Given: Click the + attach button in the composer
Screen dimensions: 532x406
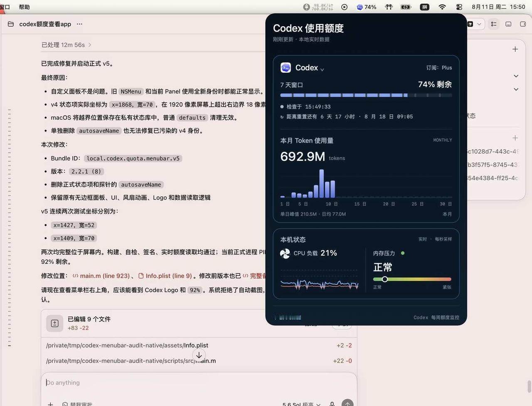Looking at the screenshot, I should pyautogui.click(x=50, y=404).
